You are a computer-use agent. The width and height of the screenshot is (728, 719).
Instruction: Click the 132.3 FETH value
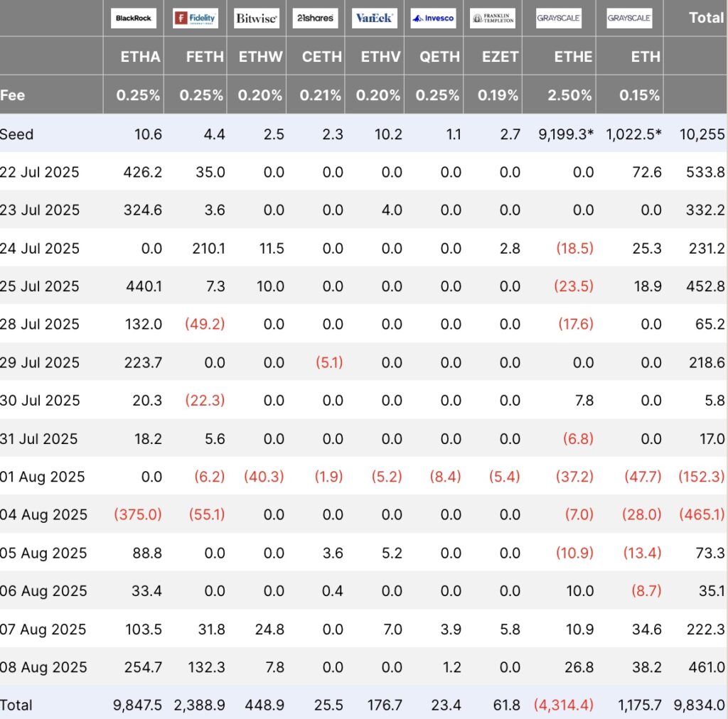[206, 668]
